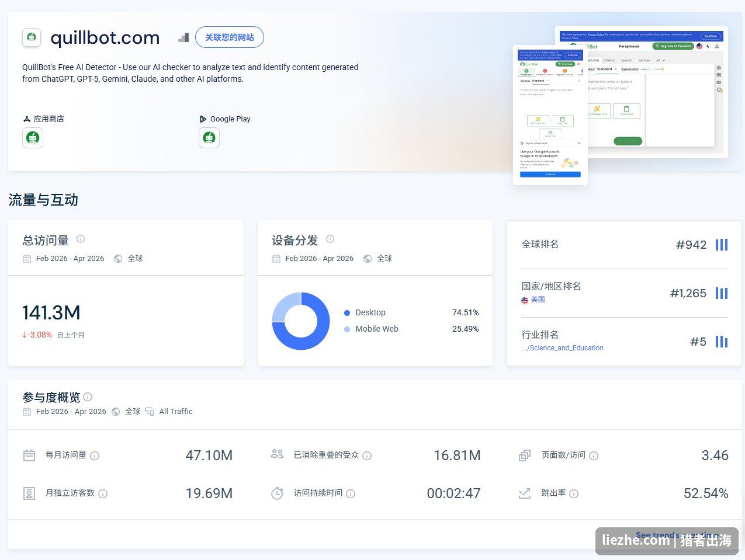
Task: Show info tooltip for 跳出率
Action: 574,493
